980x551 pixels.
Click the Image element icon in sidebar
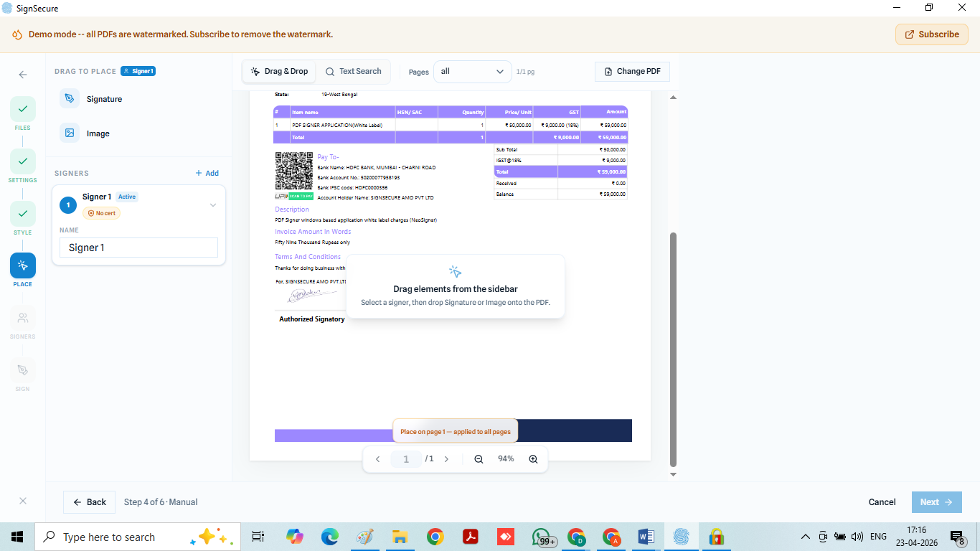coord(70,133)
